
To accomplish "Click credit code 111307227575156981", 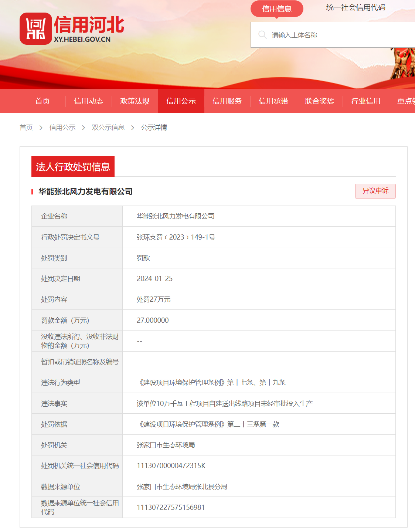I will coord(171,507).
